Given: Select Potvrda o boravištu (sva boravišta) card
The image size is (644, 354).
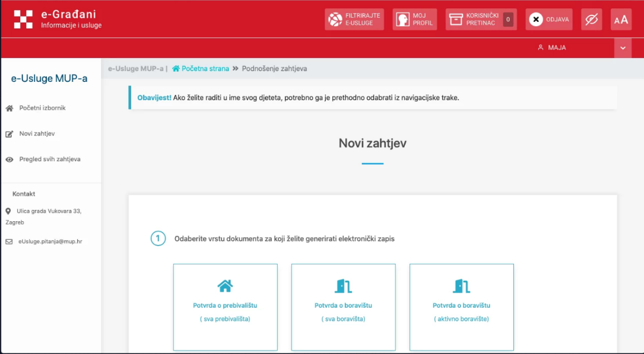Looking at the screenshot, I should pyautogui.click(x=343, y=307).
